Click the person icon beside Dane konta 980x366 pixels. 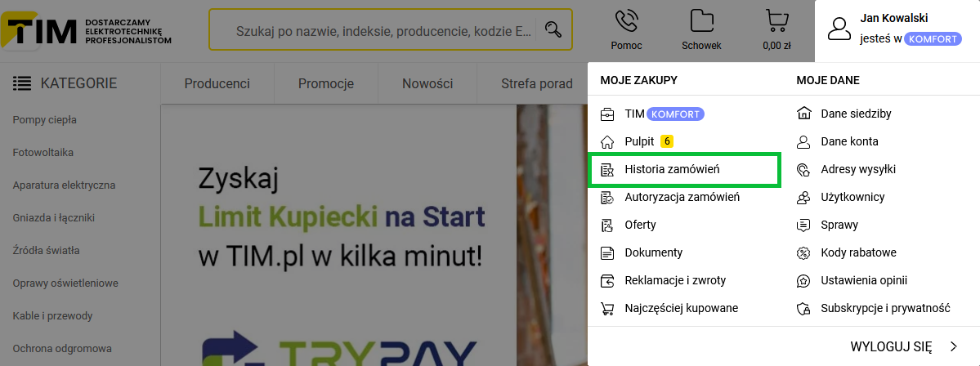[x=803, y=142]
